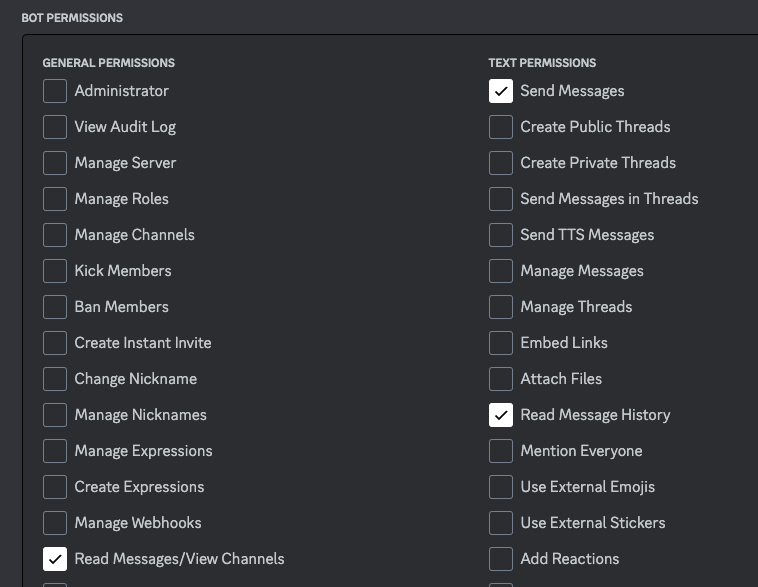Tick the Manage Channels permission
This screenshot has width=758, height=587.
click(55, 235)
